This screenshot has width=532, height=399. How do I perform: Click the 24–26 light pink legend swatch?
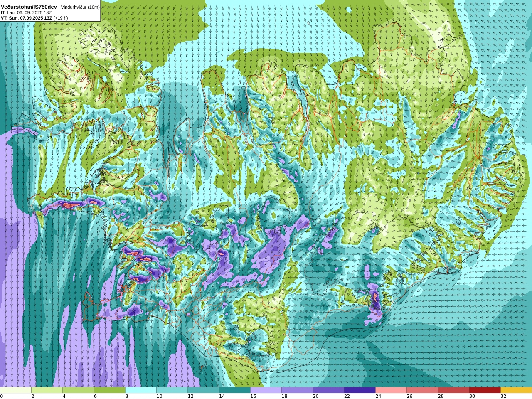point(391,390)
